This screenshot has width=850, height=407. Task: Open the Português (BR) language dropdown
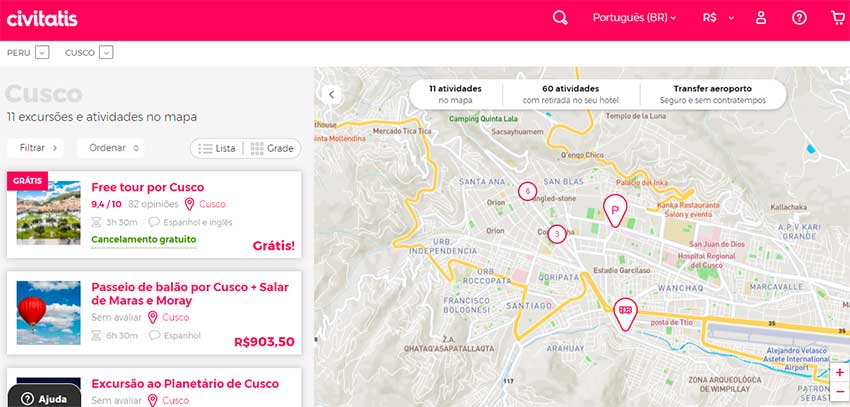tap(634, 18)
